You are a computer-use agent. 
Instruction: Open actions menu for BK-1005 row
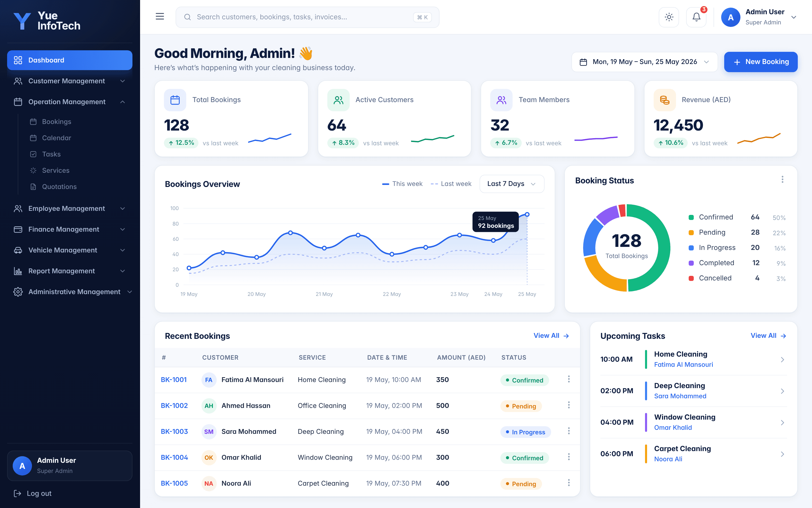pos(568,482)
